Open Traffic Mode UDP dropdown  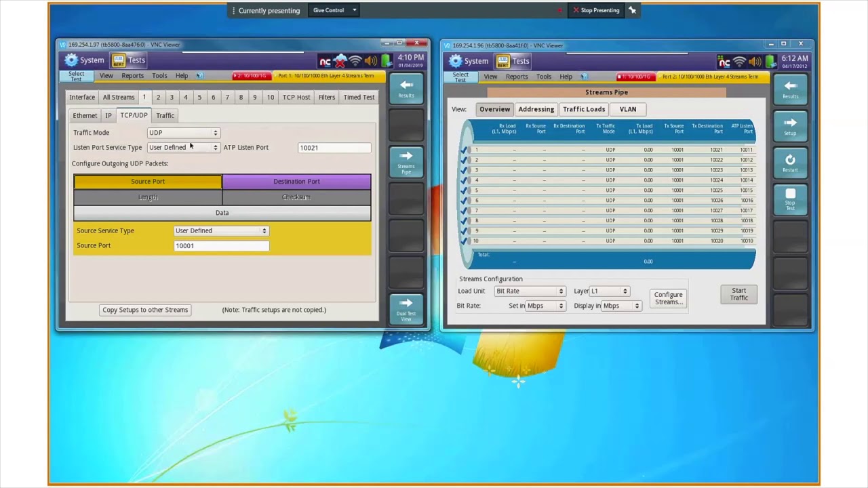184,133
